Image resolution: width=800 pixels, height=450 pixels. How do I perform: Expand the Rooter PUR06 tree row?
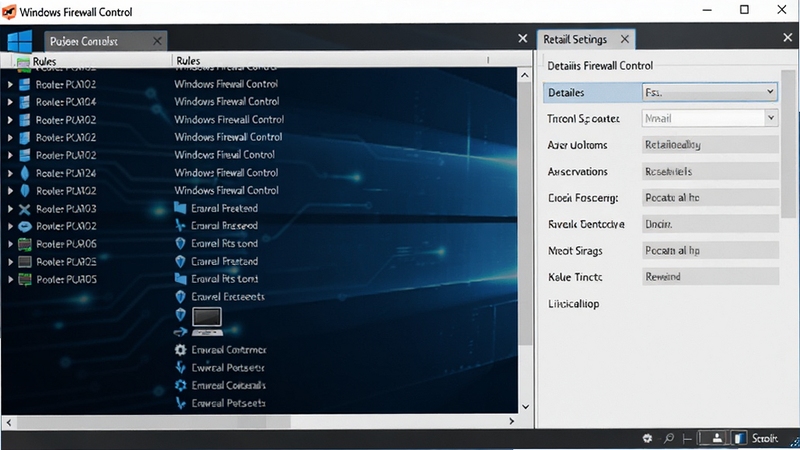coord(10,244)
